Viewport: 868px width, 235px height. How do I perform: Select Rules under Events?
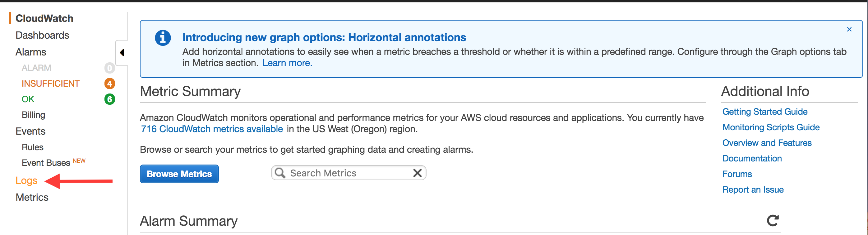pos(32,147)
